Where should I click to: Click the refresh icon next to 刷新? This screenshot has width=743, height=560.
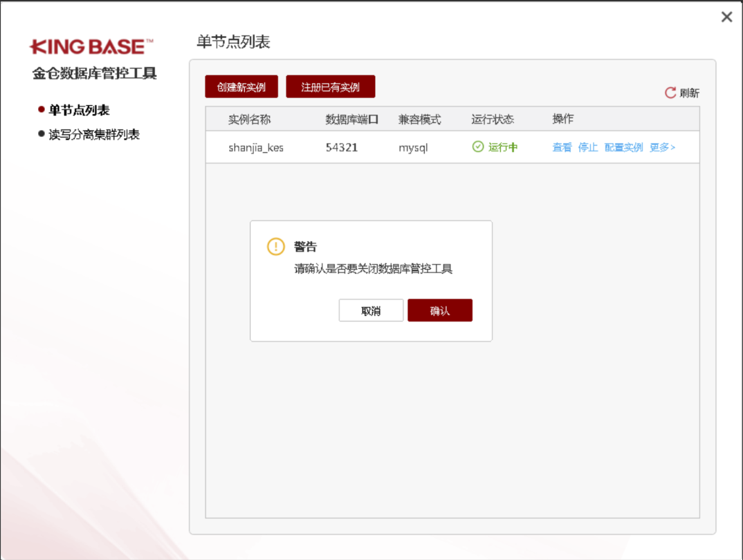pos(670,93)
